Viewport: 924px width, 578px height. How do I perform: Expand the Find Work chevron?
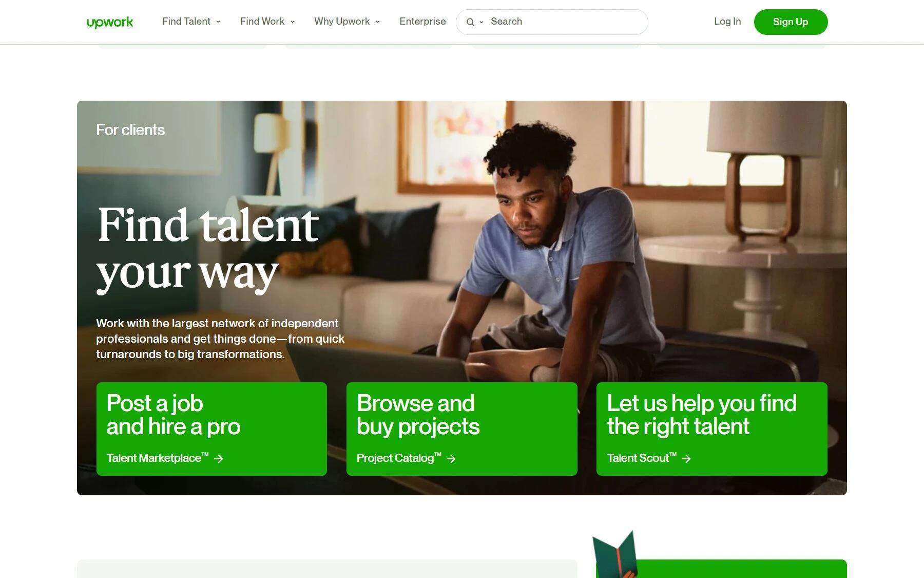293,22
